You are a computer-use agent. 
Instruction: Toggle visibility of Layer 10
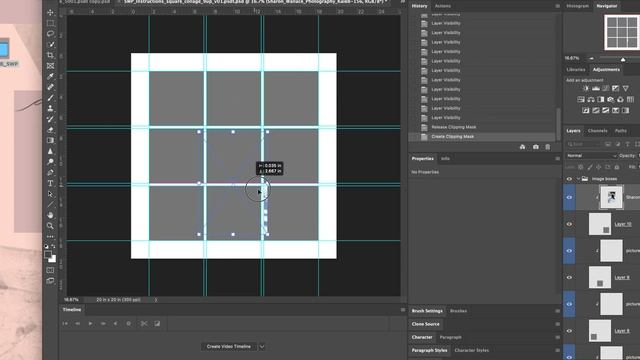[569, 224]
